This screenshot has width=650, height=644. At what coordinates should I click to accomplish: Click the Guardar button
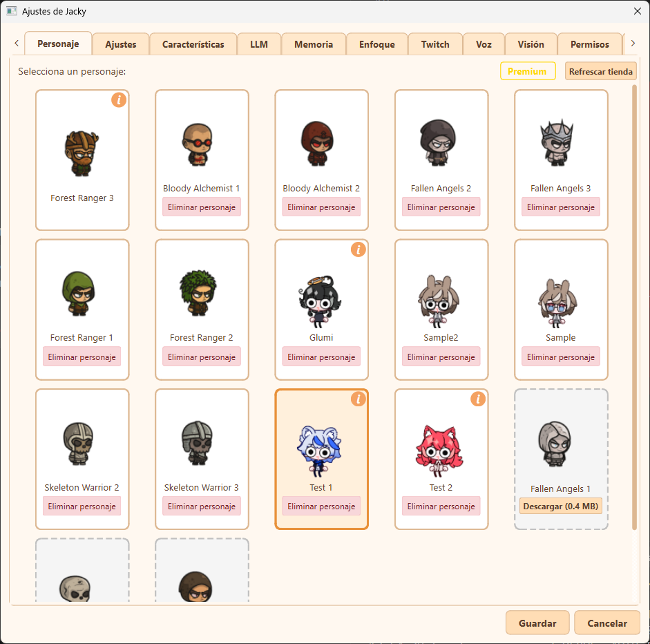pyautogui.click(x=537, y=623)
